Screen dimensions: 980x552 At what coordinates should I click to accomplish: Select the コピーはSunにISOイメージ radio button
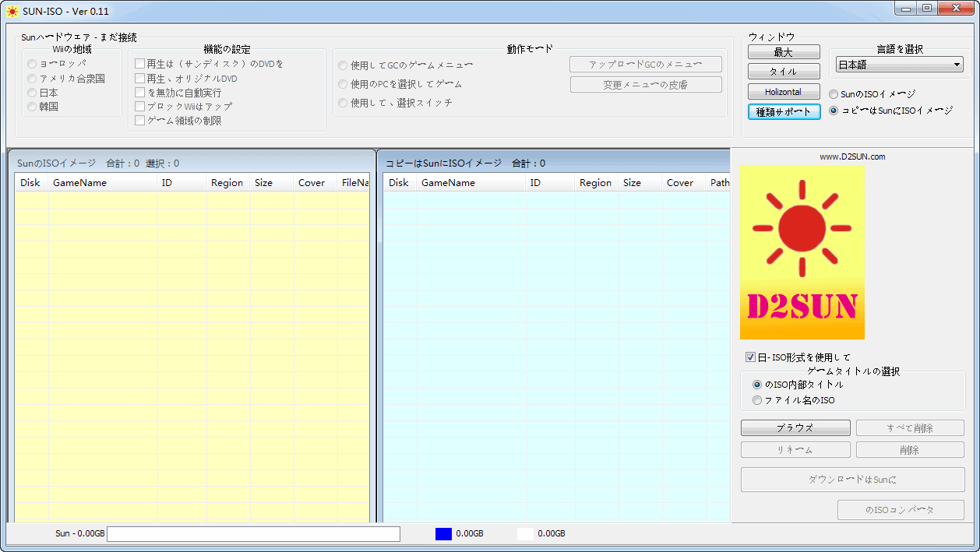[834, 111]
